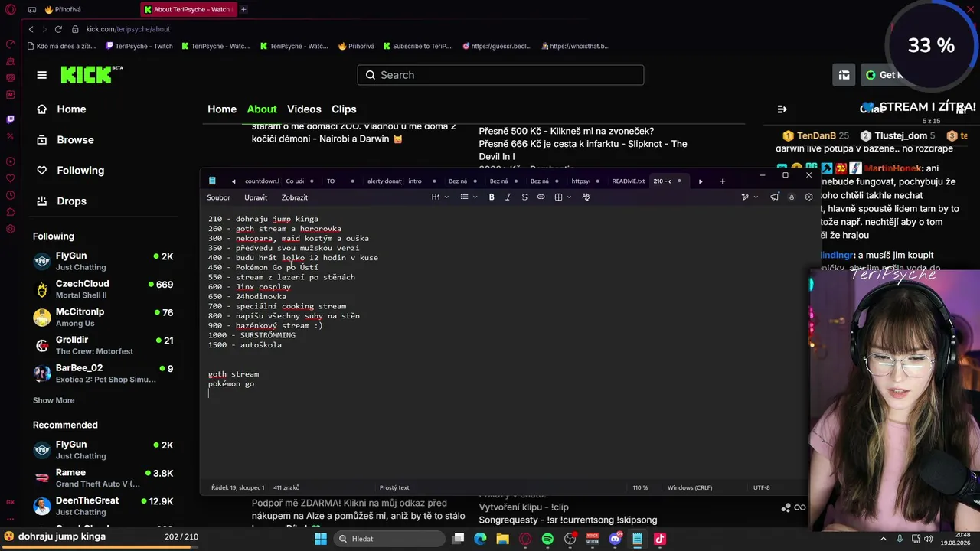Open the Subscribe to TeriP... bookmark
The height and width of the screenshot is (551, 980).
coord(417,46)
